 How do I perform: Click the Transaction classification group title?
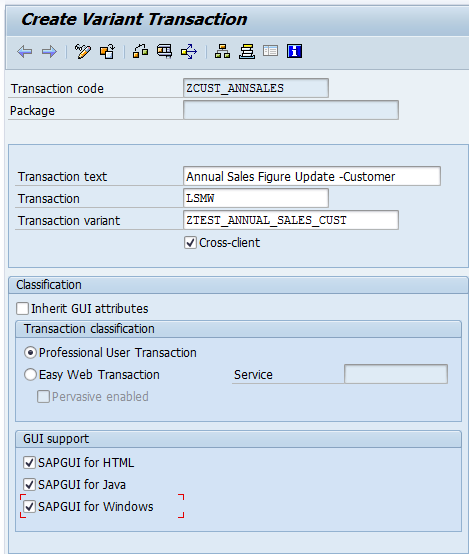89,329
